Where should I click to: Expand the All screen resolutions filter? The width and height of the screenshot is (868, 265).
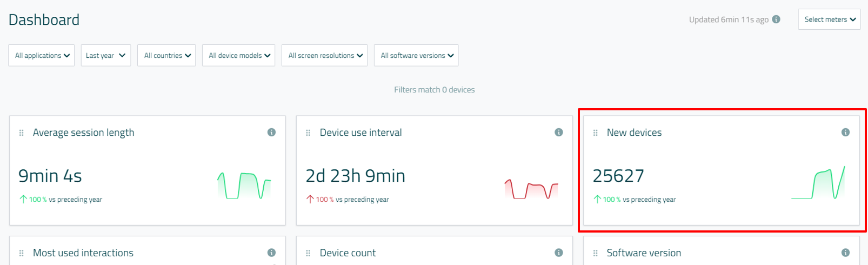tap(324, 56)
